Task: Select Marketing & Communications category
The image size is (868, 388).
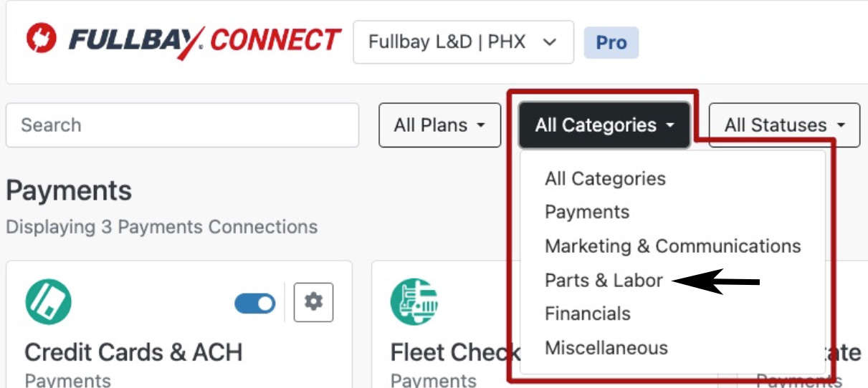Action: [x=672, y=246]
